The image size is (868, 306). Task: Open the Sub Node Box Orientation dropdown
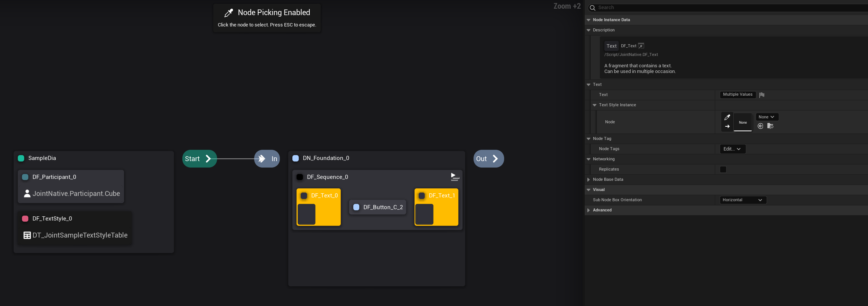click(x=743, y=200)
